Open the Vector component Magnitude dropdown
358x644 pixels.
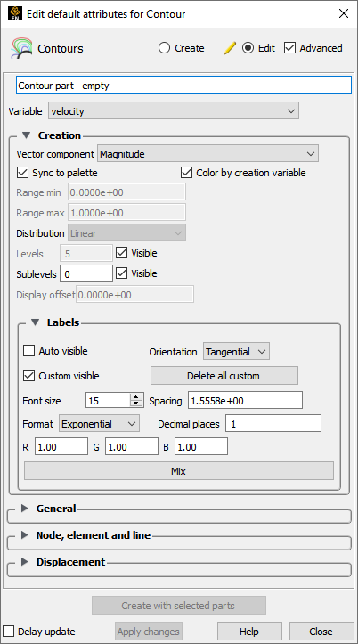point(207,154)
